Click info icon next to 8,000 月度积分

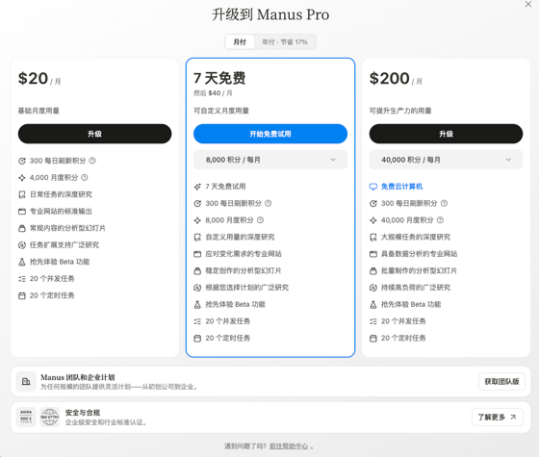point(261,220)
